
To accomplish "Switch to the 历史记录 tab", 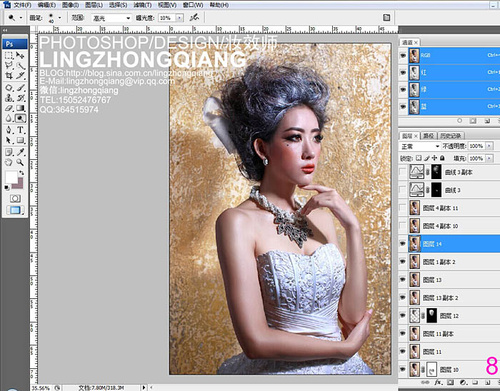I will [451, 136].
